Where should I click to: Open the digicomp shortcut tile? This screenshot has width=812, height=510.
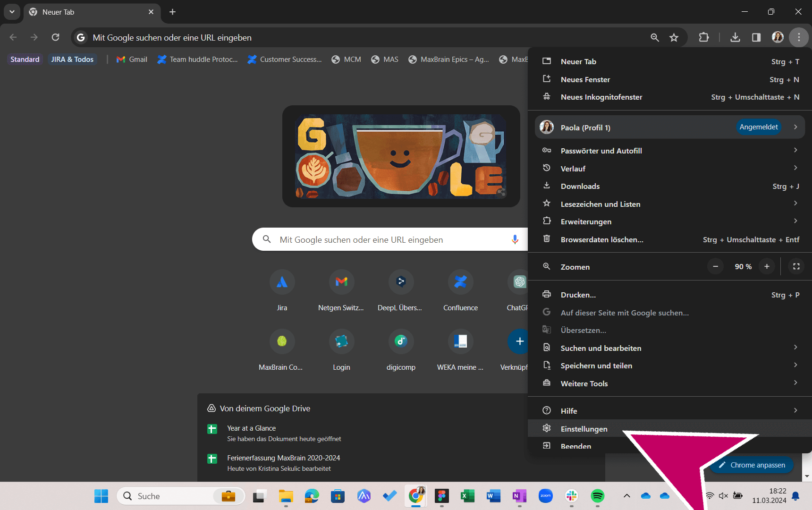401,350
